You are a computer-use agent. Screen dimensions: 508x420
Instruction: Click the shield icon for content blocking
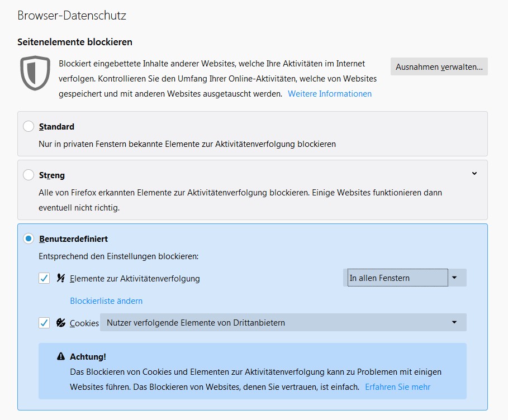coord(35,73)
